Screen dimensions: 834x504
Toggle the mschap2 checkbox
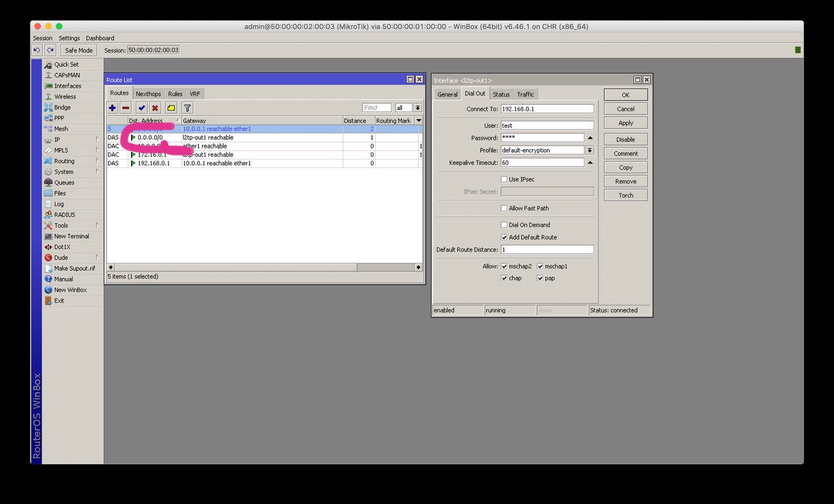(x=504, y=266)
